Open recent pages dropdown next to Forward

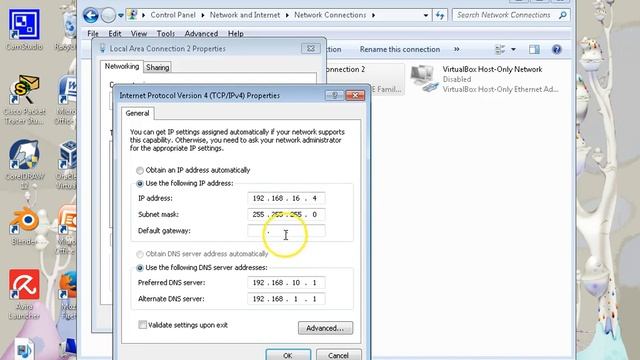click(121, 16)
